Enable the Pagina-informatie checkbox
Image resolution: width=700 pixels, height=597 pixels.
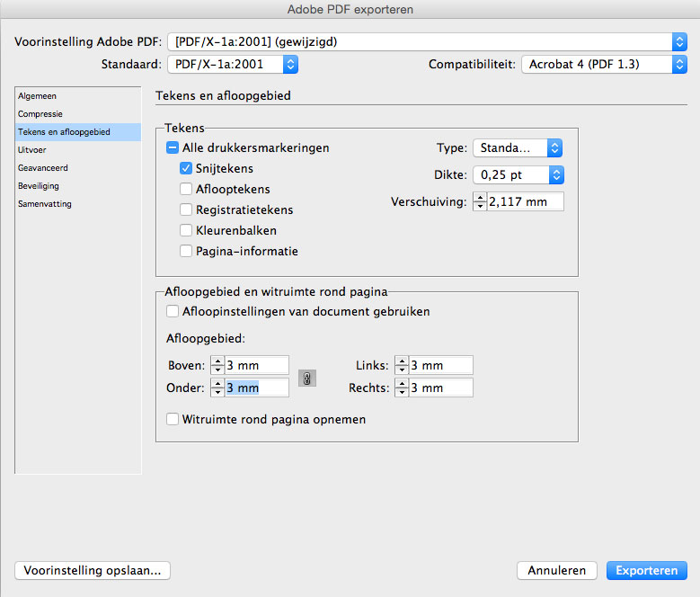[x=186, y=251]
